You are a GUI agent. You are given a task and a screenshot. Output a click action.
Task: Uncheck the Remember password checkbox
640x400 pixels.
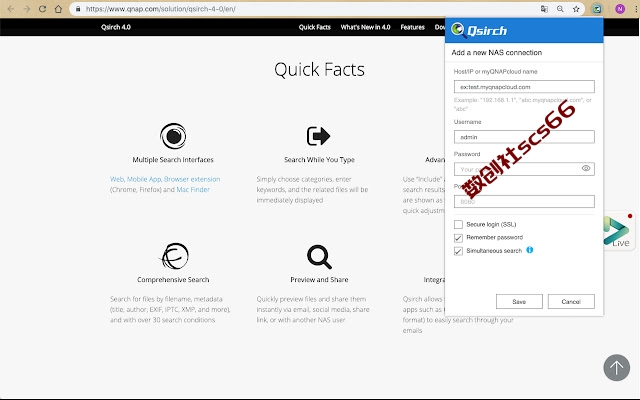(x=458, y=238)
